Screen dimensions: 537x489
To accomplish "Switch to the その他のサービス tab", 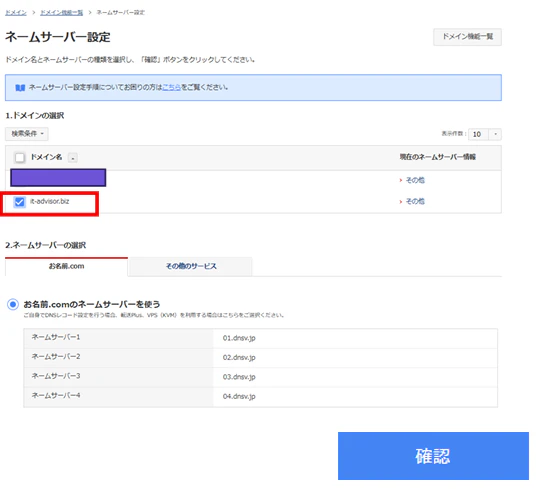I will (x=191, y=266).
